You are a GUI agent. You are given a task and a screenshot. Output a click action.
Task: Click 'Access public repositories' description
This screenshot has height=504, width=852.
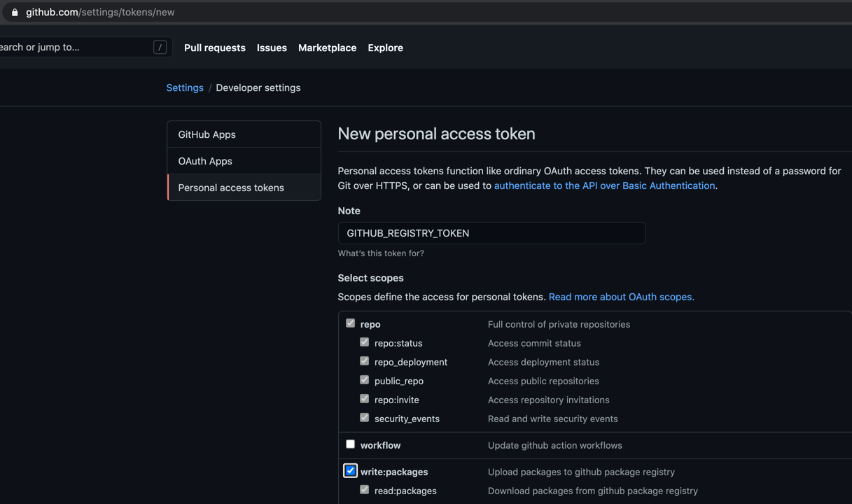[x=543, y=381]
